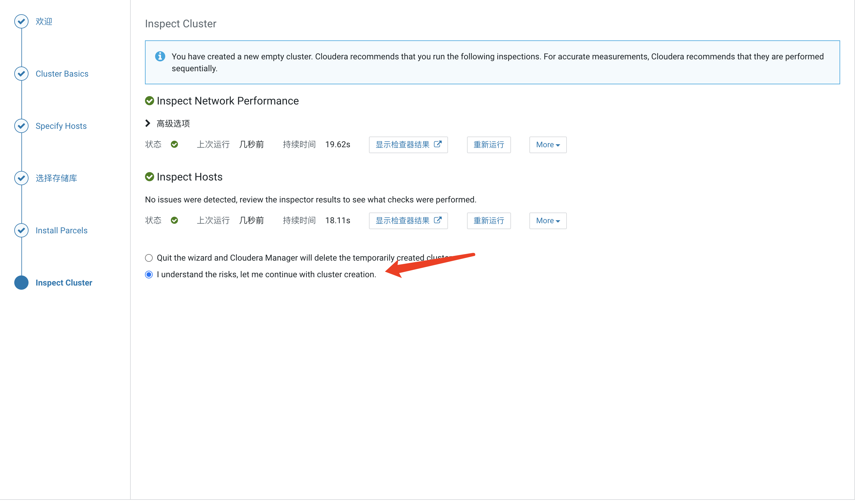The height and width of the screenshot is (504, 855).
Task: Click green check beside Inspect Network Performance heading
Action: click(x=149, y=101)
